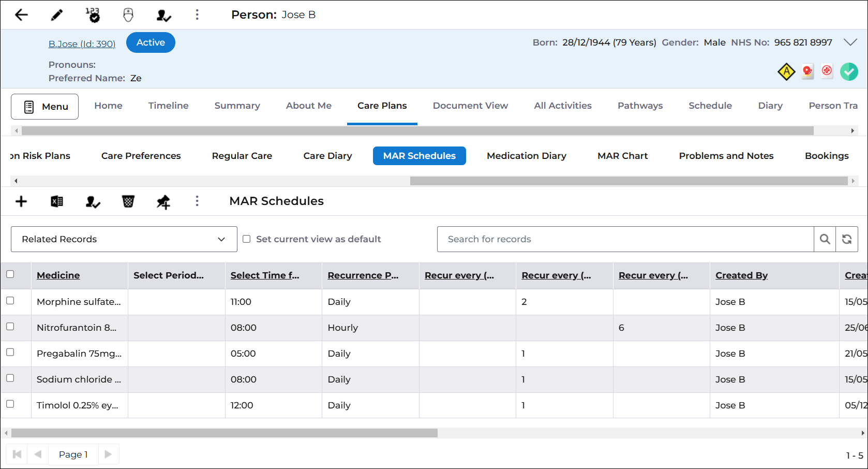Tick the select-all header checkbox

click(x=10, y=274)
